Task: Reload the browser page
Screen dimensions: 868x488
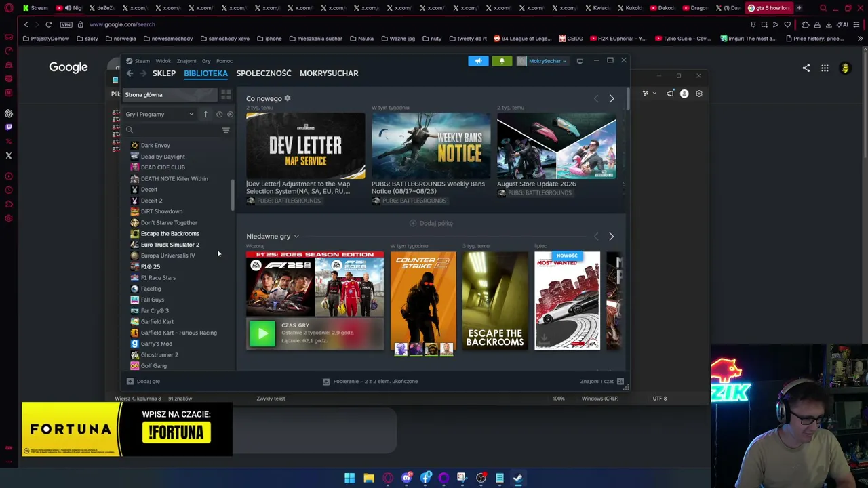Action: pyautogui.click(x=49, y=24)
